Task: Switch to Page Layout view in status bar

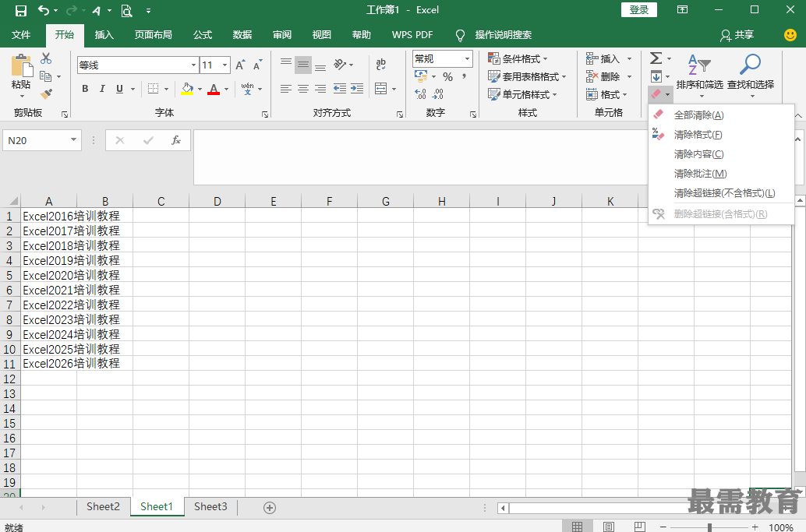Action: click(609, 527)
